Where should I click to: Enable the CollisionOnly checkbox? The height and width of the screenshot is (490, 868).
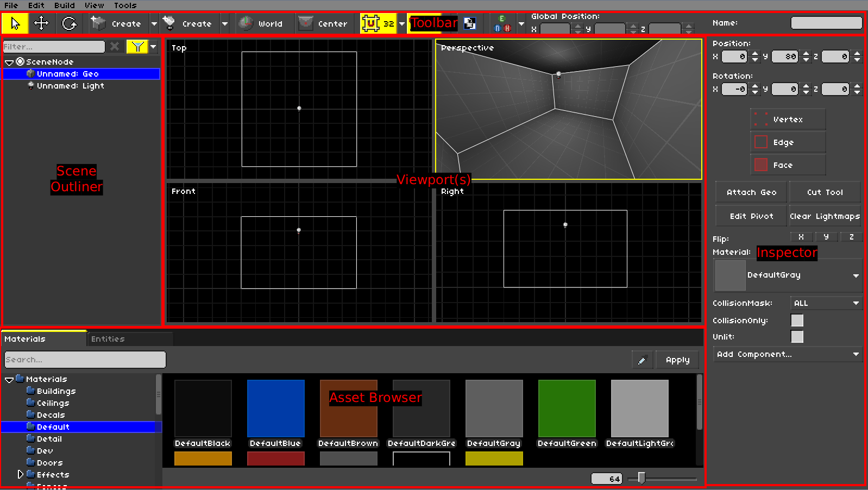tap(797, 321)
